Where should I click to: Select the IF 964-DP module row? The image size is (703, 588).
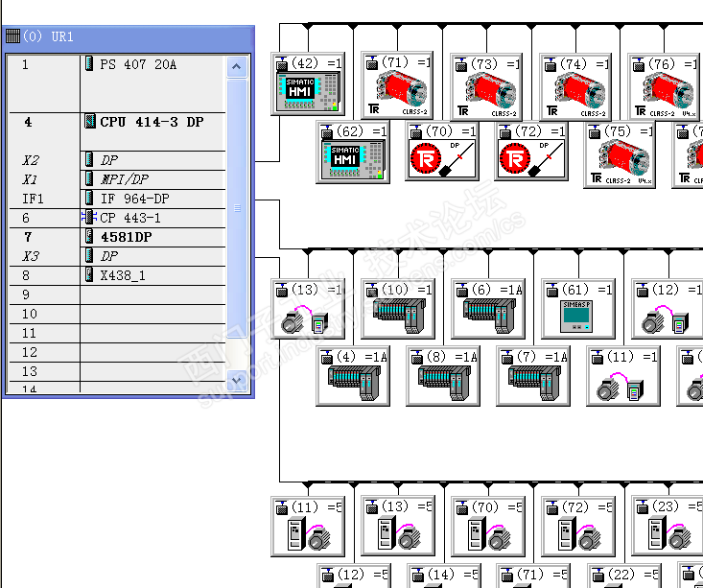[x=117, y=199]
